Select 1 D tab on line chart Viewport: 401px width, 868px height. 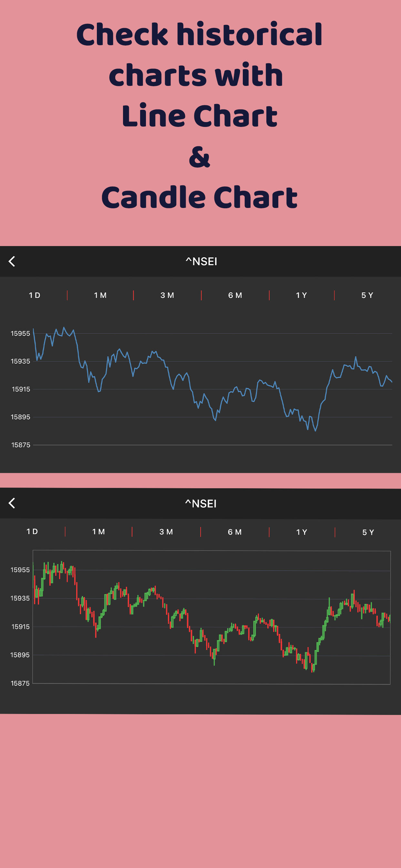pos(35,295)
